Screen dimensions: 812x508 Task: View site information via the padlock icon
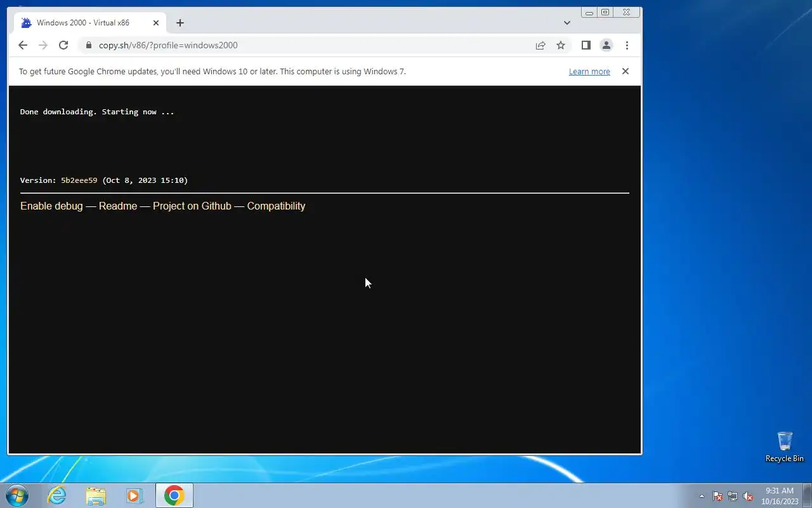[x=88, y=45]
